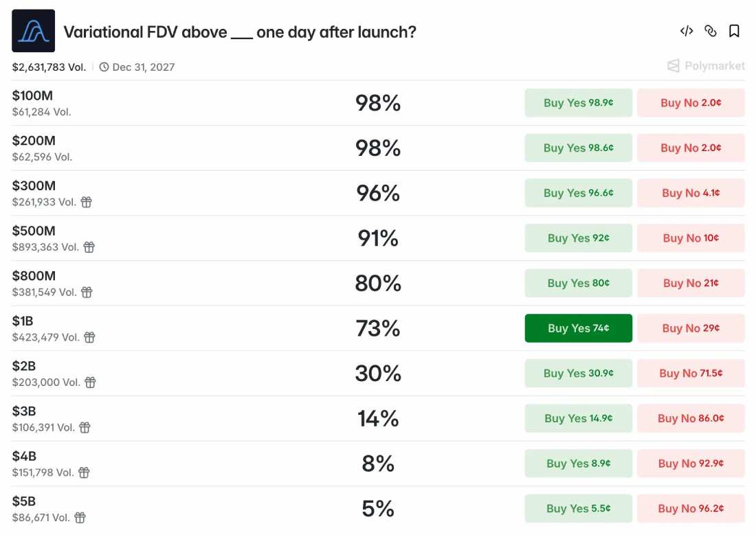The image size is (756, 537).
Task: Click the gift icon next to $3B volume
Action: coord(85,428)
